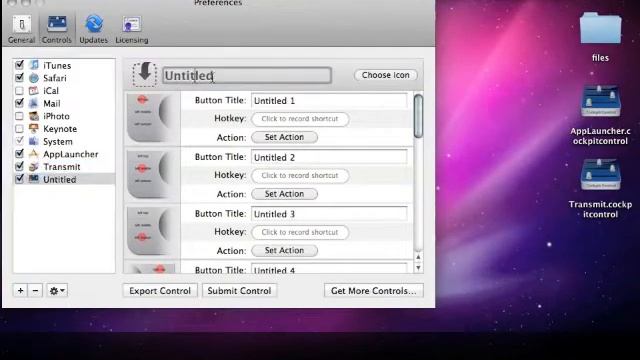Open the Licensing tab
640x360 pixels.
coord(131,29)
